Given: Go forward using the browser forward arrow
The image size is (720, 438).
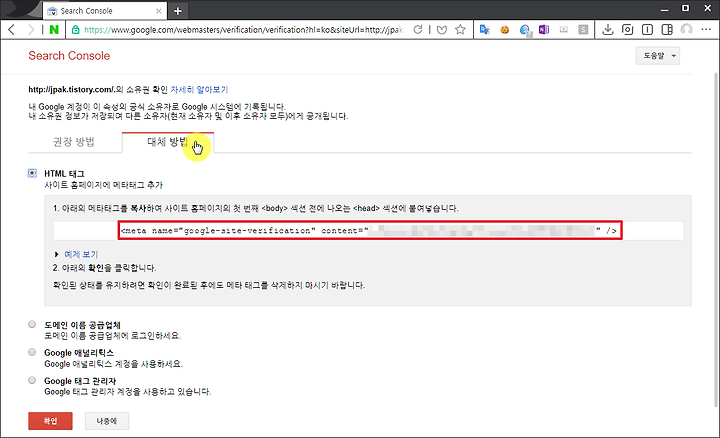Looking at the screenshot, I should (x=31, y=30).
